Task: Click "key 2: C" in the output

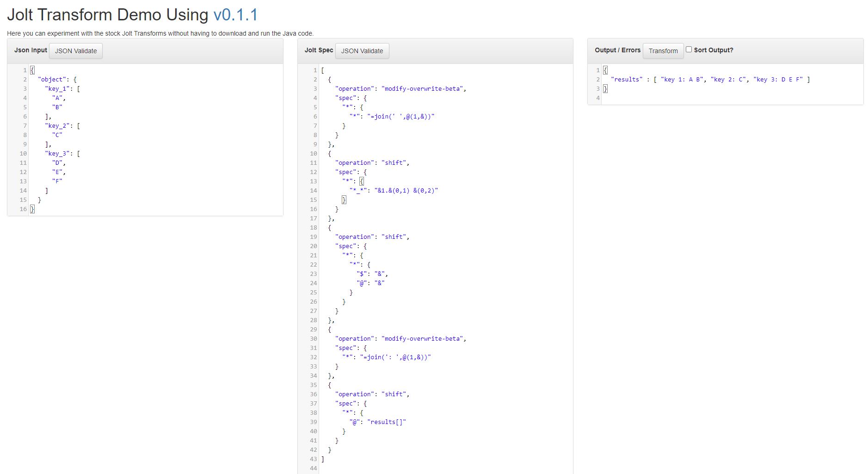Action: click(x=728, y=80)
